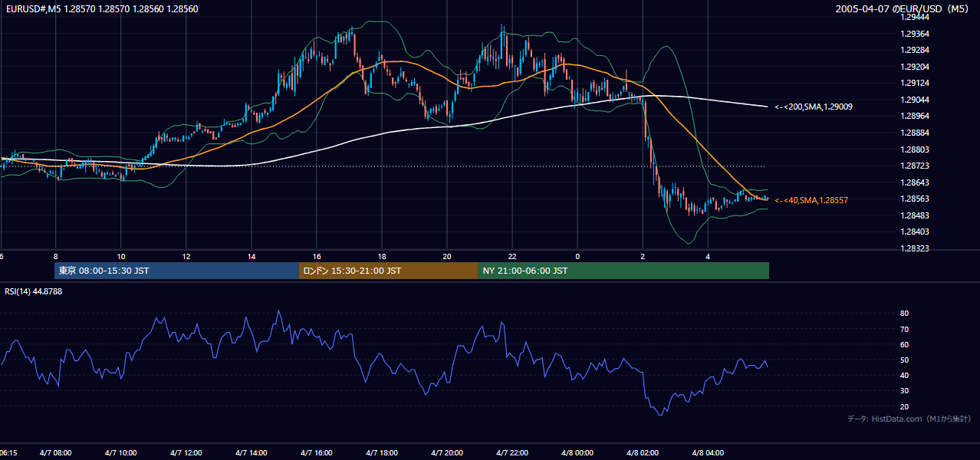
Task: Select the London 15:30-21:00 JST session bar
Action: click(x=388, y=271)
